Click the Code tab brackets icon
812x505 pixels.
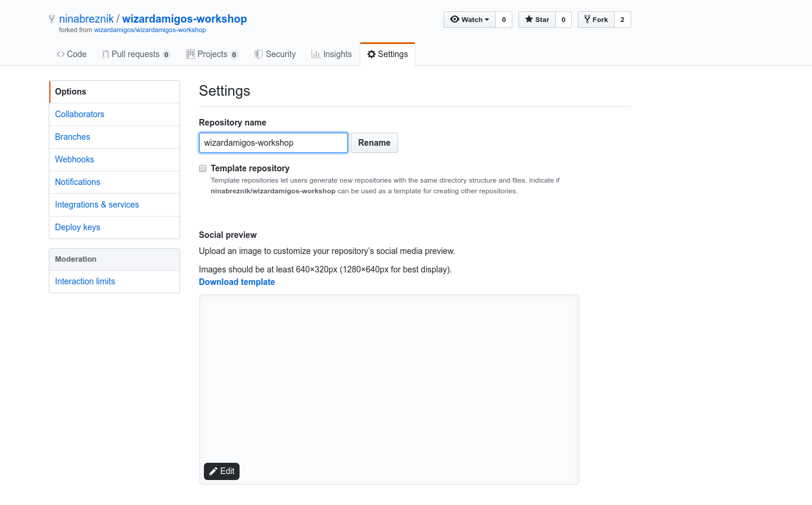(x=61, y=54)
